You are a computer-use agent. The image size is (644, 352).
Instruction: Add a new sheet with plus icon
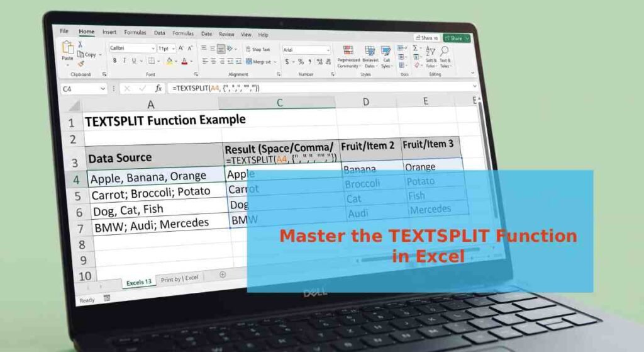pyautogui.click(x=223, y=275)
